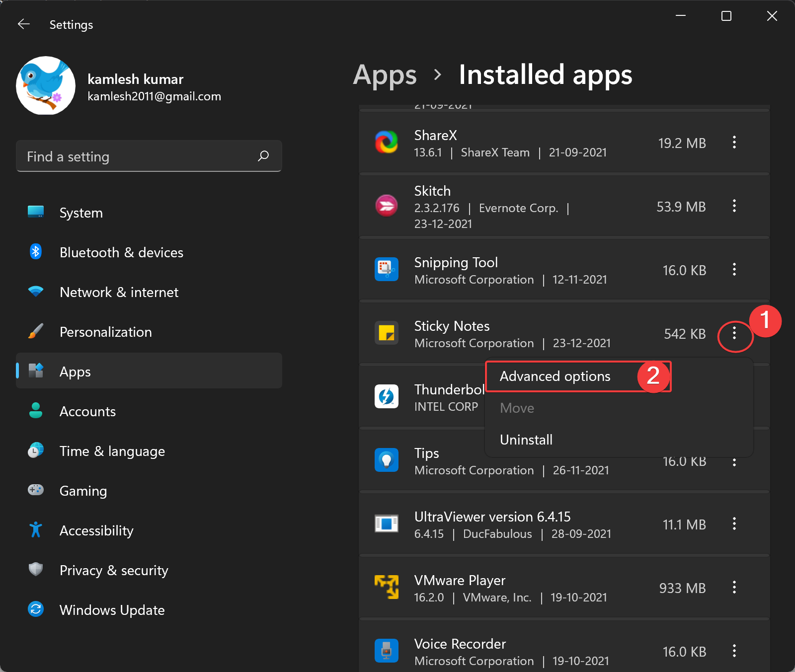Open the three-dot menu for Snipping Tool
The width and height of the screenshot is (795, 672).
pyautogui.click(x=734, y=270)
